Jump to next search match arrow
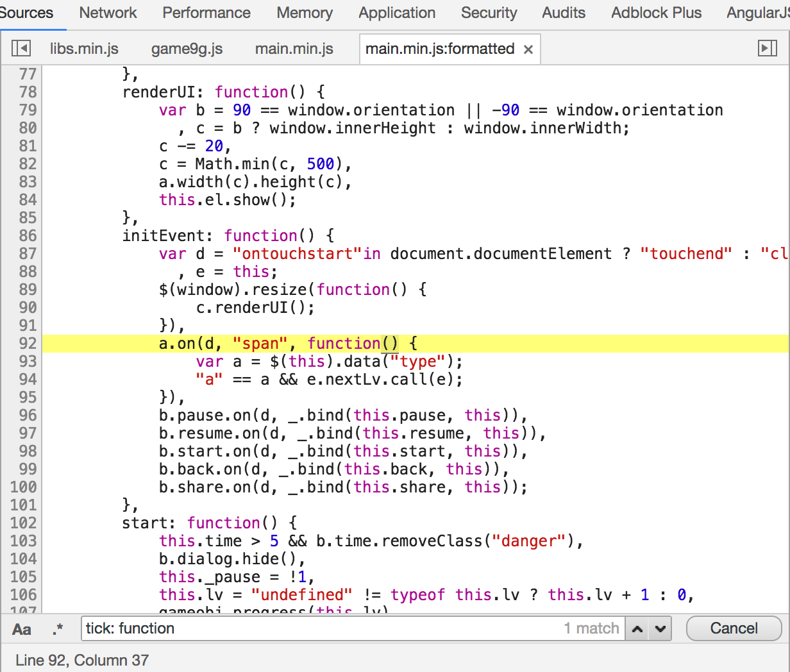 [660, 629]
